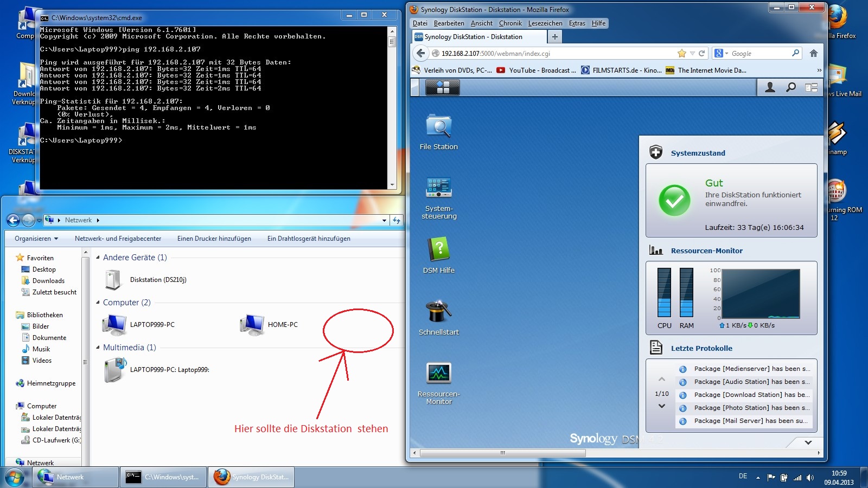Go to Firefox home page
868x488 pixels.
pos(813,53)
